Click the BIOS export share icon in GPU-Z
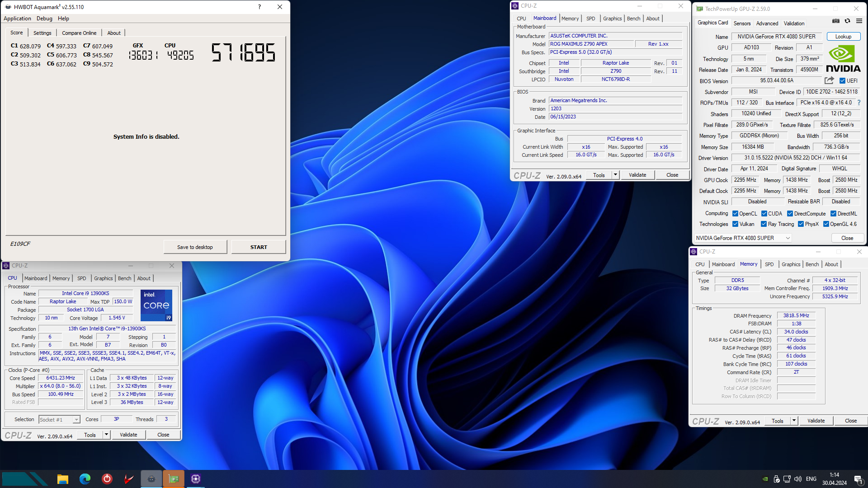Screen dimensions: 868x488 (x=829, y=80)
